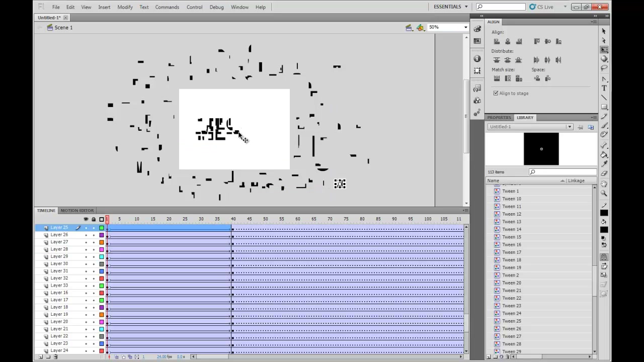Toggle the Align to stage checkbox
Screen dimensions: 644x362
(496, 94)
